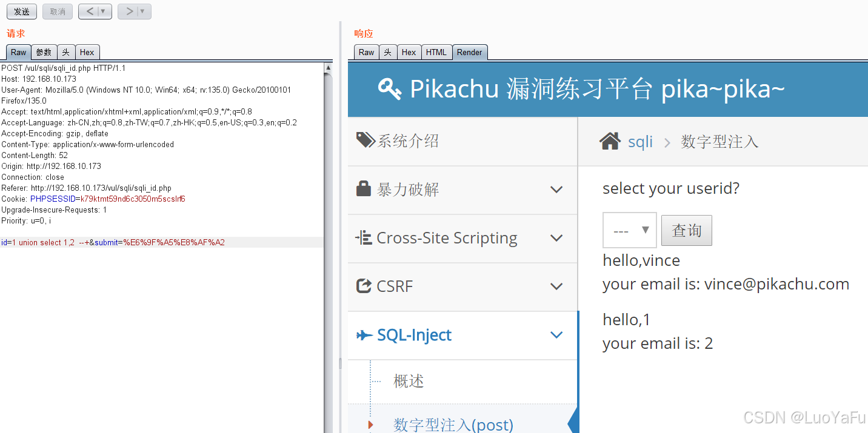
Task: Click the Connection: close header
Action: click(x=33, y=177)
